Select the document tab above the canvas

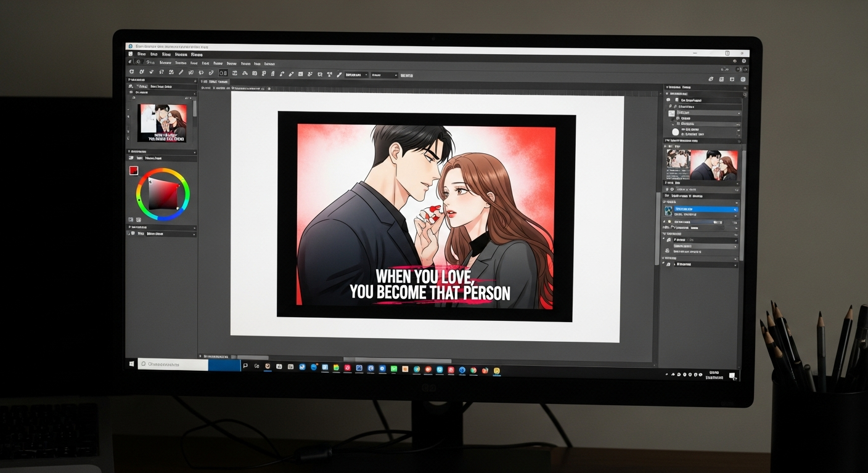pos(215,81)
